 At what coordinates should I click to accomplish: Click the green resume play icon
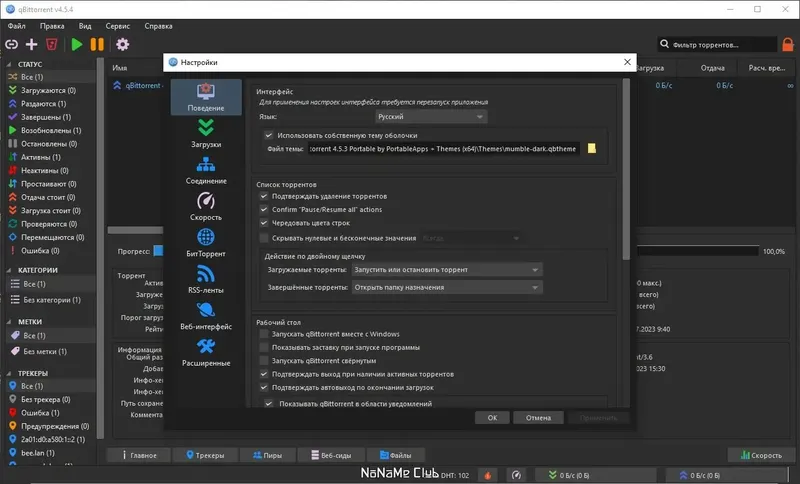click(77, 44)
